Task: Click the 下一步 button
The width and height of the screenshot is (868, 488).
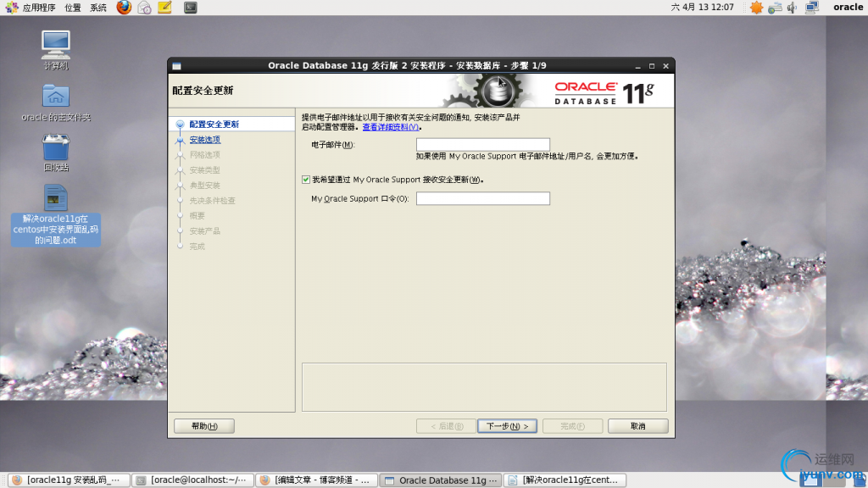Action: pos(507,426)
